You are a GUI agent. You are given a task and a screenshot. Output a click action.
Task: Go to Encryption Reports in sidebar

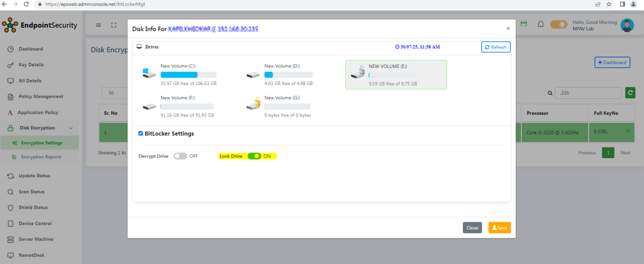coord(41,157)
